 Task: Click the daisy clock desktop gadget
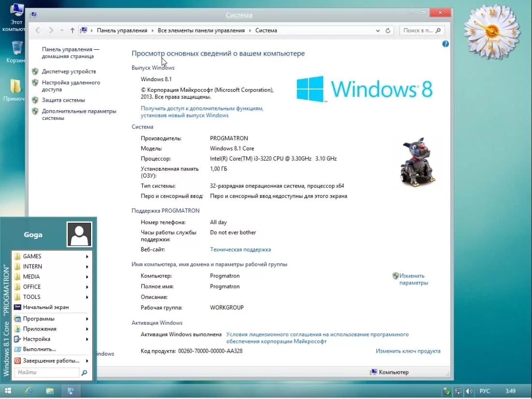point(492,32)
